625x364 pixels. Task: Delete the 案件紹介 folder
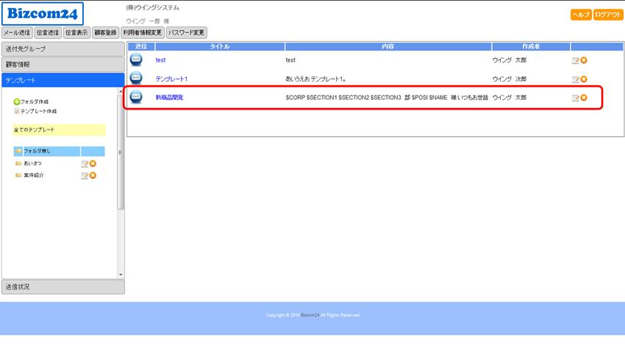click(93, 175)
